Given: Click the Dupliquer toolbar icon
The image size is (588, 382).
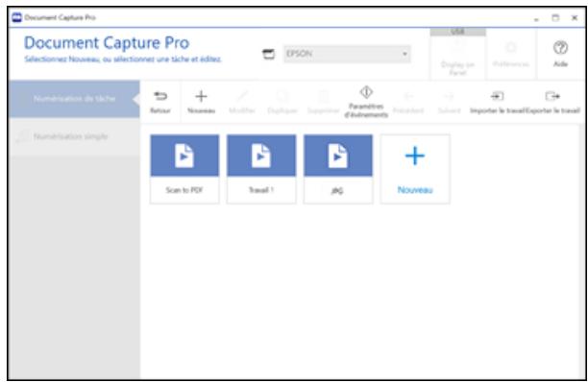Looking at the screenshot, I should (282, 96).
